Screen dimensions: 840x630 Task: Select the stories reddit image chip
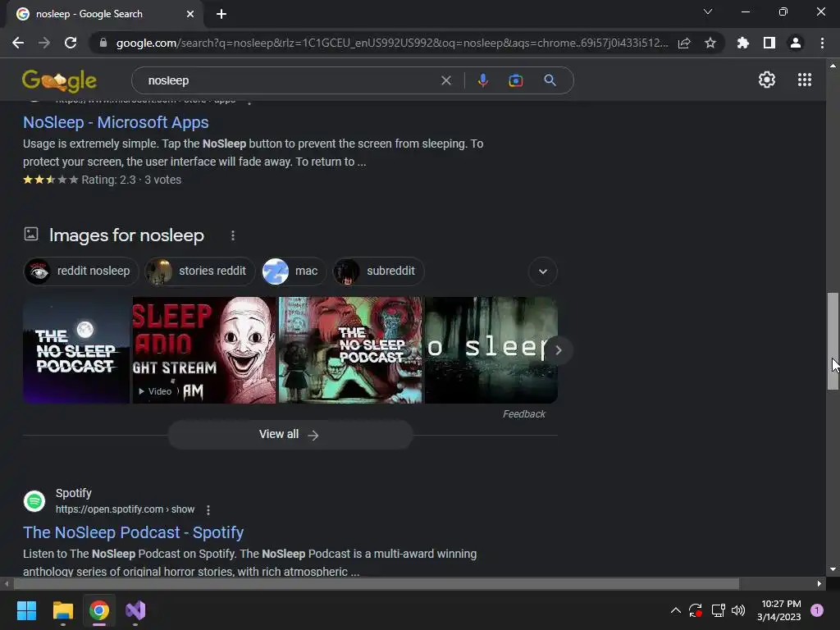click(x=200, y=271)
